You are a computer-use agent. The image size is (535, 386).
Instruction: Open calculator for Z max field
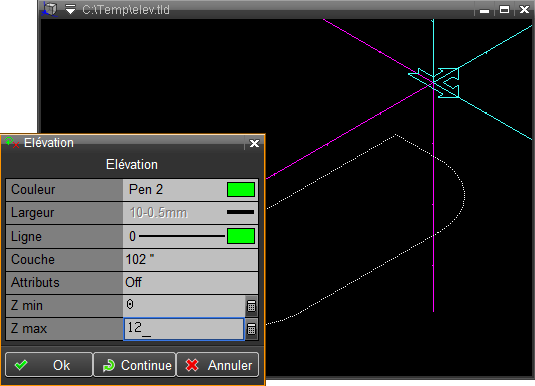[x=251, y=329]
